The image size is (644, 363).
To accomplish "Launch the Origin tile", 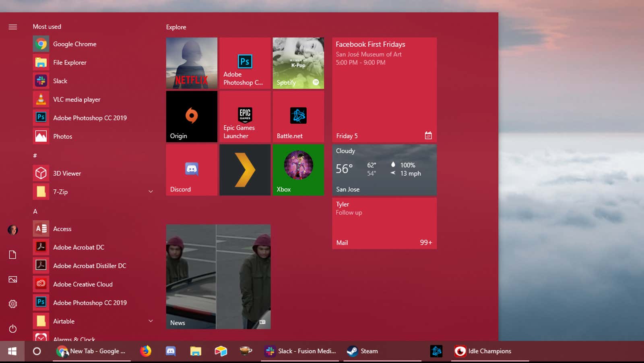I will point(192,116).
